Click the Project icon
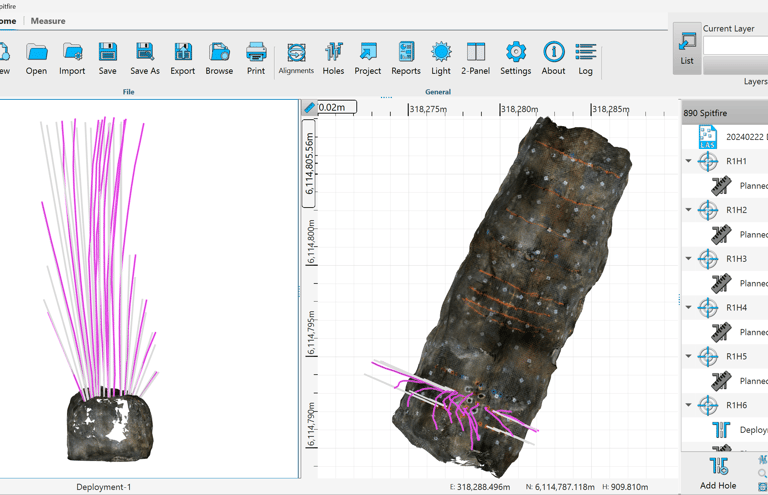The image size is (768, 495). pyautogui.click(x=368, y=58)
